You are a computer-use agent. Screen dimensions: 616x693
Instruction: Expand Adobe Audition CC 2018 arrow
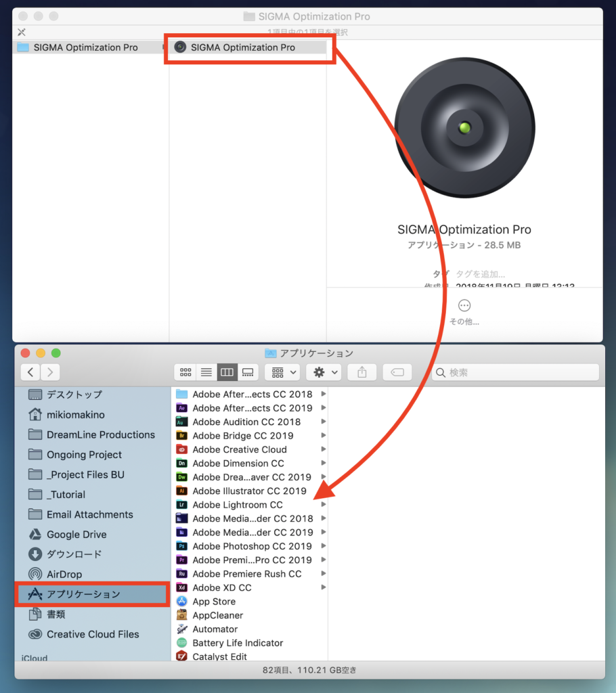point(324,422)
